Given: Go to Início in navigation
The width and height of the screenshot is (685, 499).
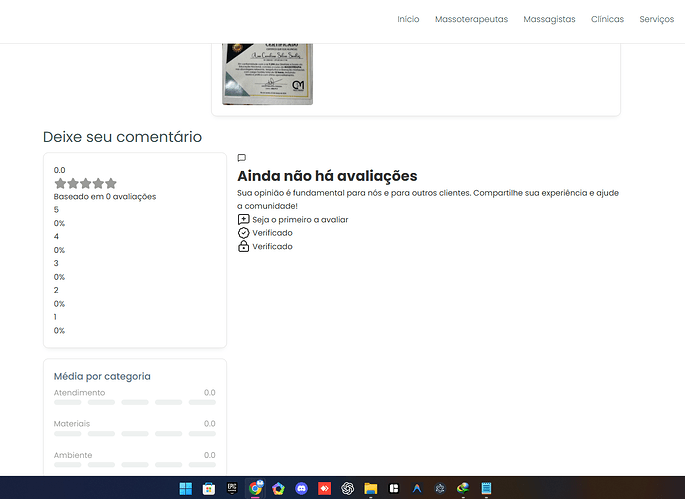Looking at the screenshot, I should 408,19.
